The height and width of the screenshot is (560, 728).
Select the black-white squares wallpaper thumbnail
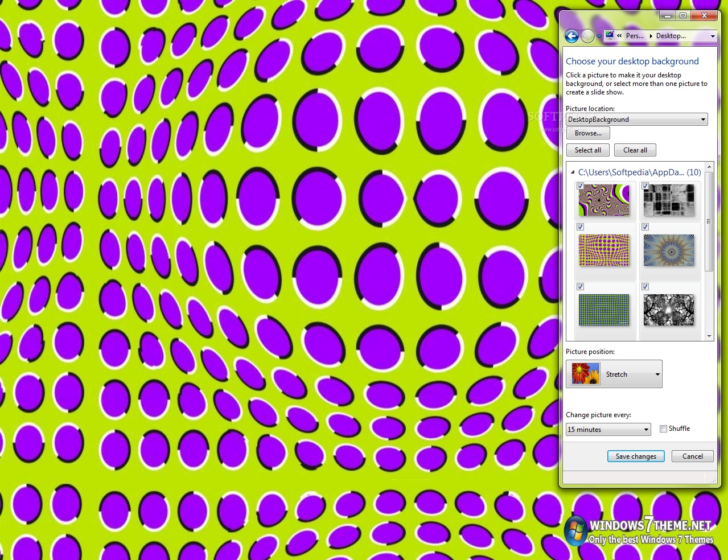[669, 200]
